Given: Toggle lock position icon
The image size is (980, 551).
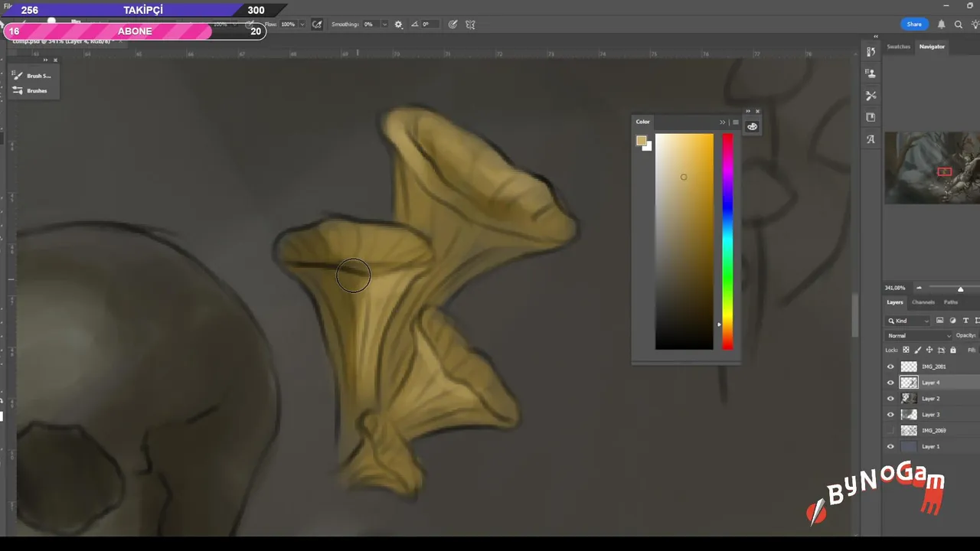Looking at the screenshot, I should (x=929, y=350).
